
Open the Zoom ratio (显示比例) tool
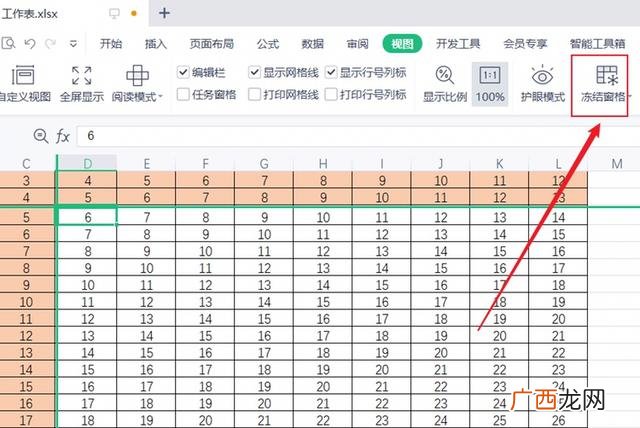point(444,84)
